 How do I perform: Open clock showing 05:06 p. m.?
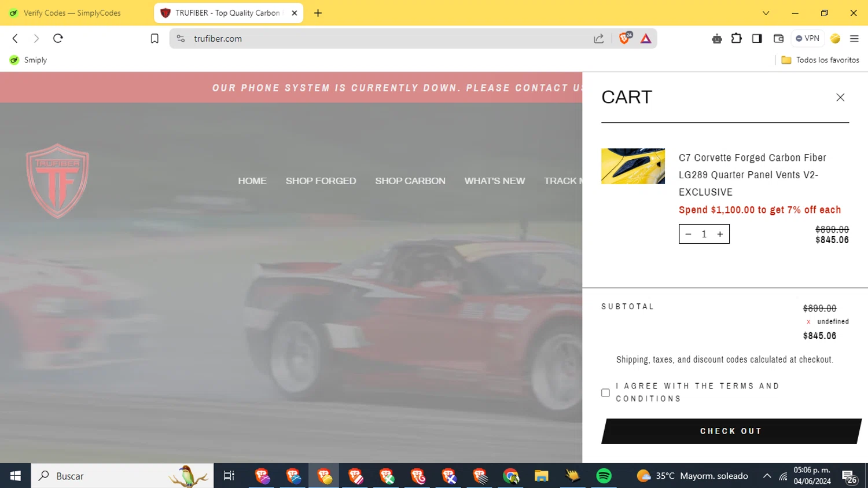[x=812, y=476]
